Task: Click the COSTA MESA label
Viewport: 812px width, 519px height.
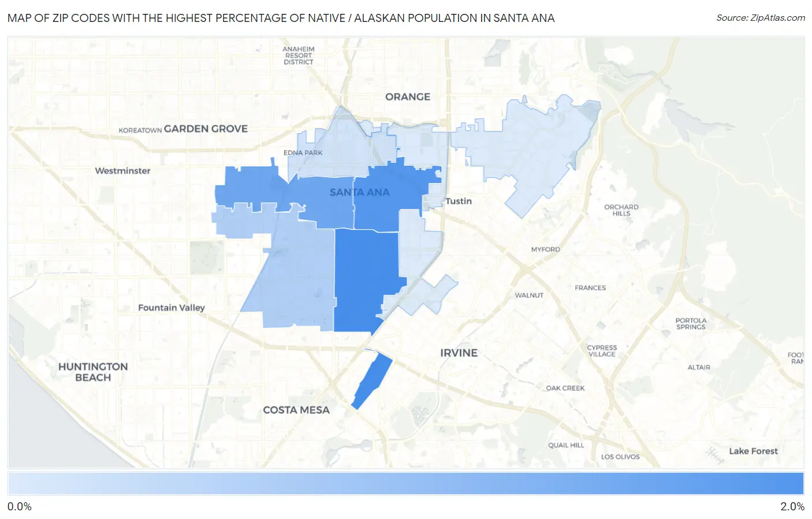Action: coord(296,410)
